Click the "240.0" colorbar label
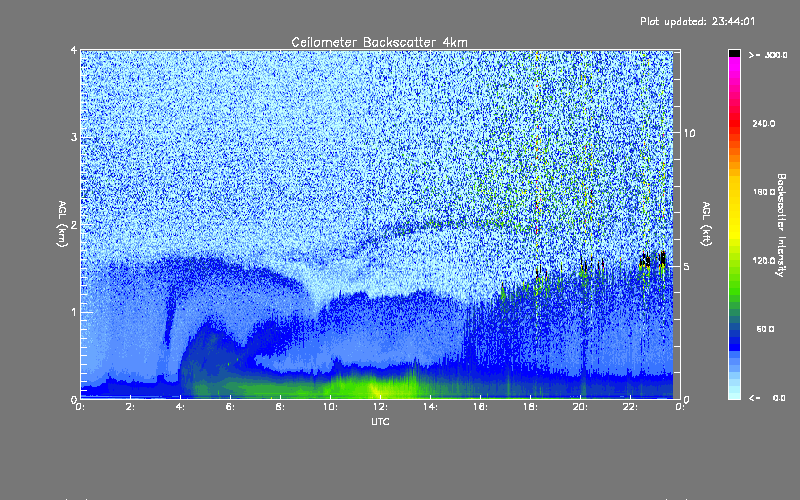The height and width of the screenshot is (500, 800). 764,123
